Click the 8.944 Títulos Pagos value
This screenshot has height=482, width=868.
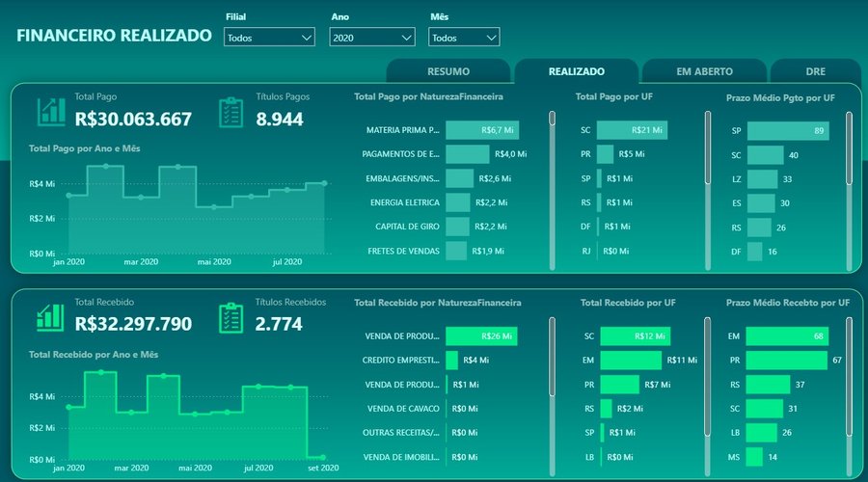coord(280,119)
